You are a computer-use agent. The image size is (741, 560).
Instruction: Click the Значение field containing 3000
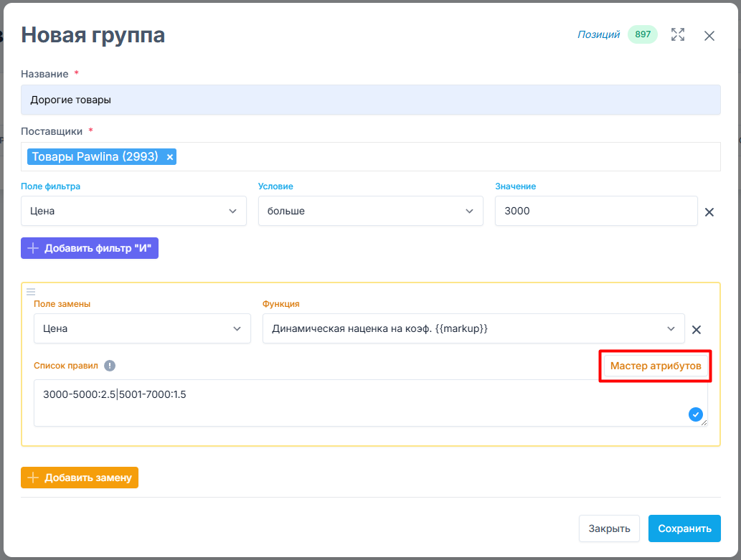pyautogui.click(x=595, y=211)
